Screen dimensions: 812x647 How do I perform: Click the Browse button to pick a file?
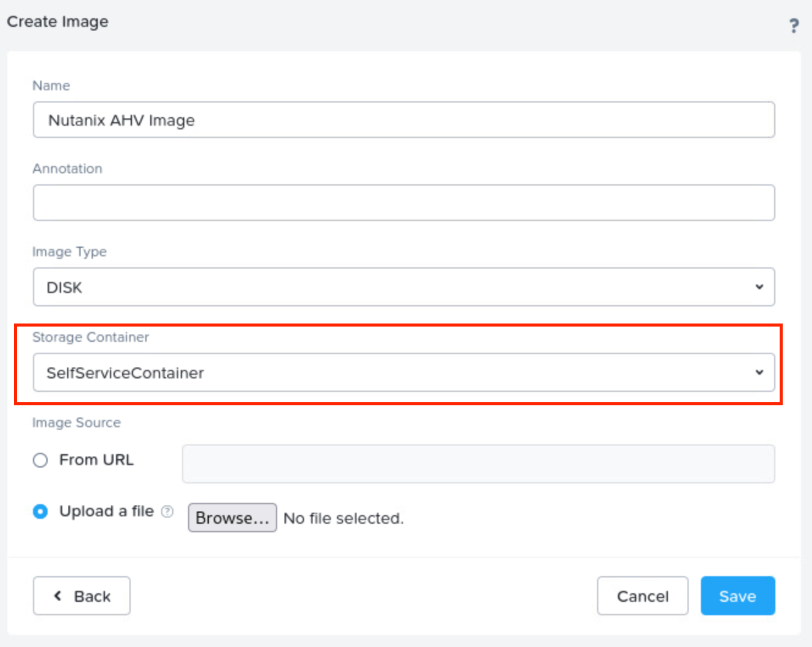(x=231, y=517)
